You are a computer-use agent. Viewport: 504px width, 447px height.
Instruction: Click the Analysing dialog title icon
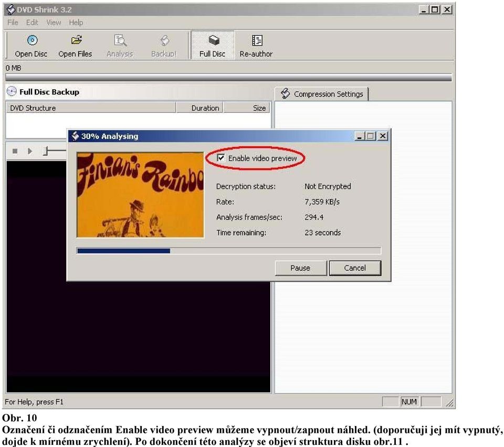pyautogui.click(x=75, y=136)
